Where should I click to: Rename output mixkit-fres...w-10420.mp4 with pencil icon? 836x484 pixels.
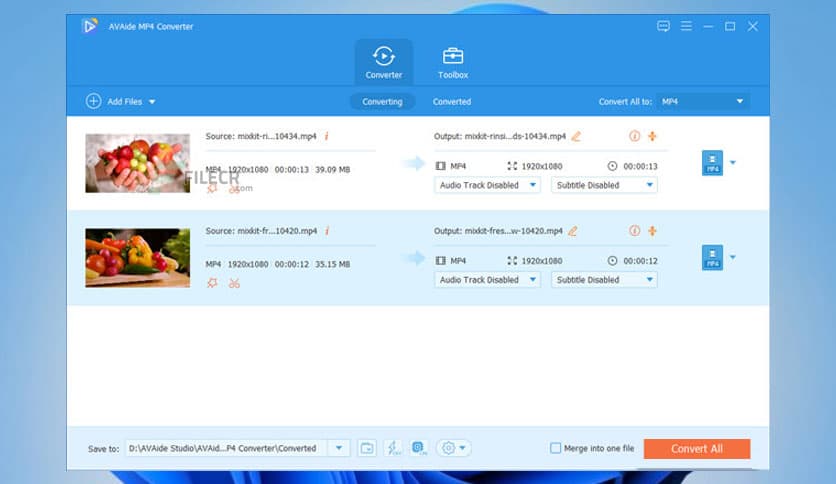573,231
